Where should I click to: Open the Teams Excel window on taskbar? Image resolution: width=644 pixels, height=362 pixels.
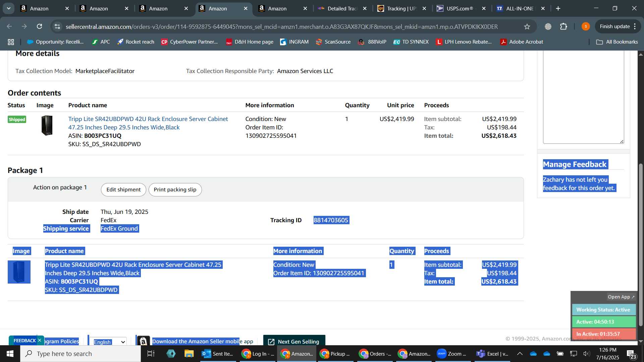[x=492, y=354]
